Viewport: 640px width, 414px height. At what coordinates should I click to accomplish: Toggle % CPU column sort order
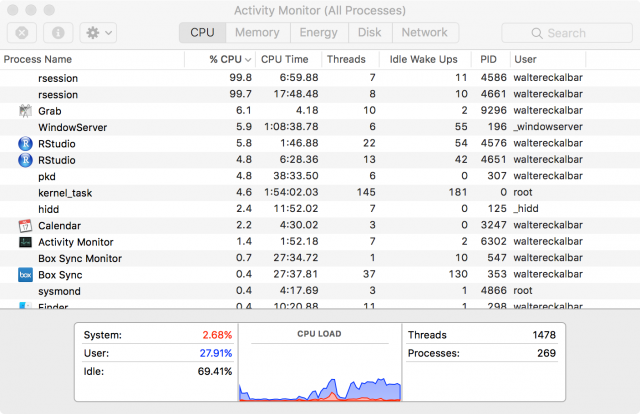click(x=220, y=60)
